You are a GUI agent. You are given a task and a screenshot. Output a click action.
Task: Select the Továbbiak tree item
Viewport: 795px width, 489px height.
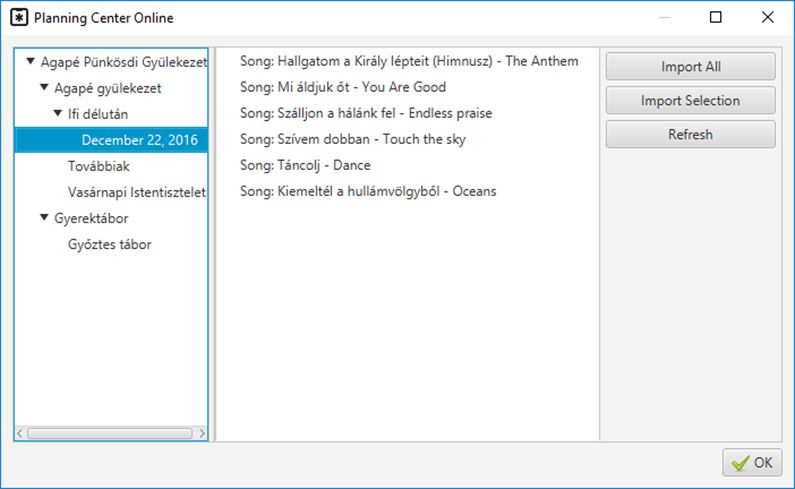tap(99, 166)
